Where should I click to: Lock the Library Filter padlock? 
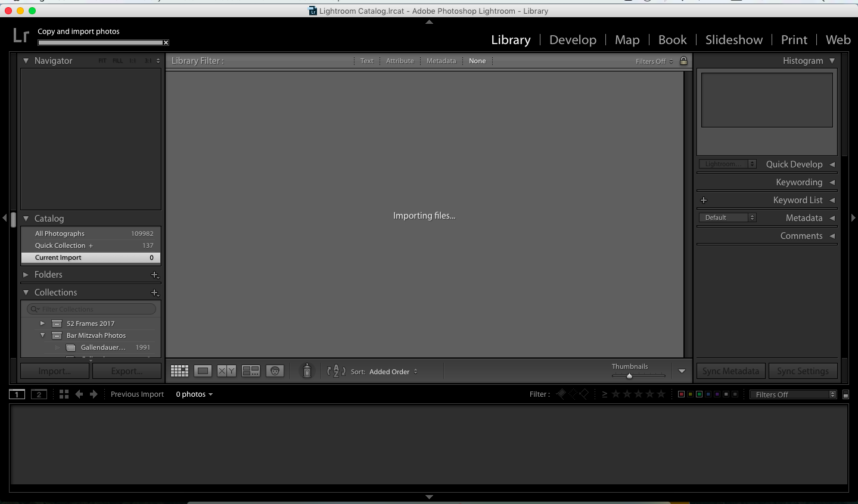click(683, 61)
